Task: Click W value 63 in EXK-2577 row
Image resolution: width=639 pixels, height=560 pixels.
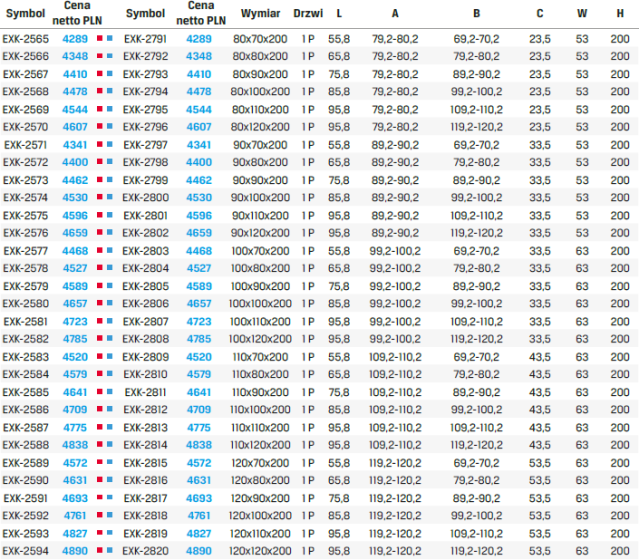Action: click(582, 251)
